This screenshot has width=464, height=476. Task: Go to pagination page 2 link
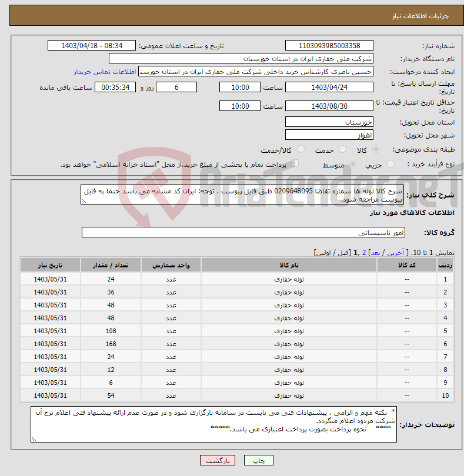pyautogui.click(x=364, y=253)
